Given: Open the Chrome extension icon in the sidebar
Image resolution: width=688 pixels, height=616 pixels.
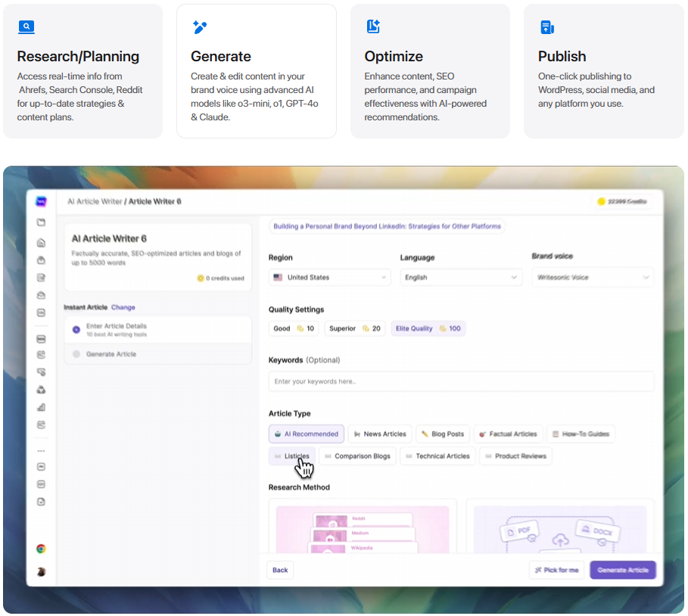Looking at the screenshot, I should pos(41,549).
